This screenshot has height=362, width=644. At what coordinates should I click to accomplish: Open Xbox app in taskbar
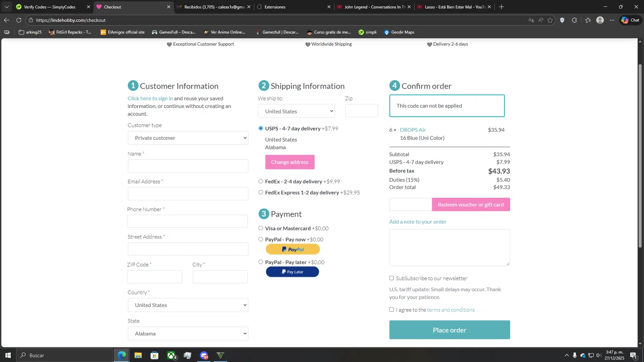point(171,355)
